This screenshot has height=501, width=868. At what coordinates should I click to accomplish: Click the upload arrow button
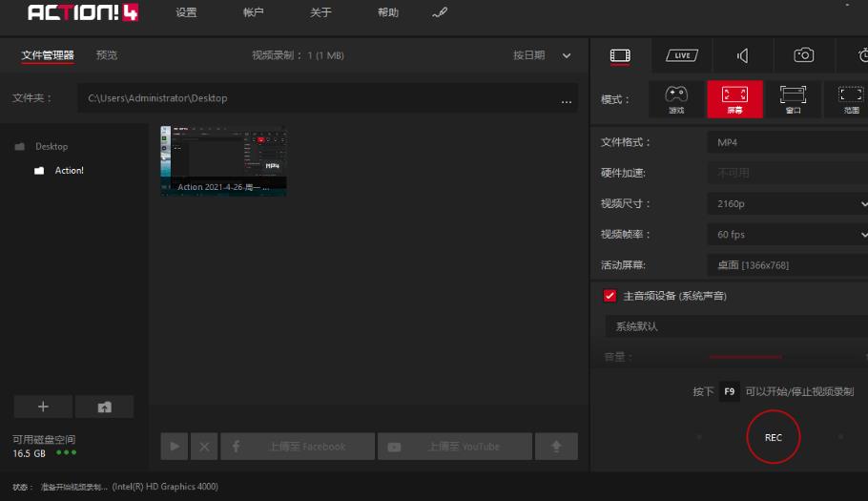click(556, 447)
